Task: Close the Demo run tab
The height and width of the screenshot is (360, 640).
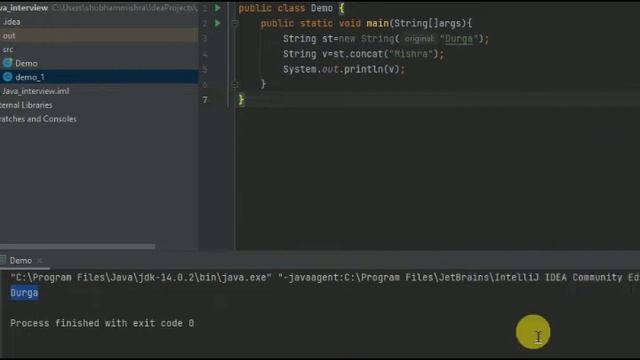Action: [x=40, y=260]
